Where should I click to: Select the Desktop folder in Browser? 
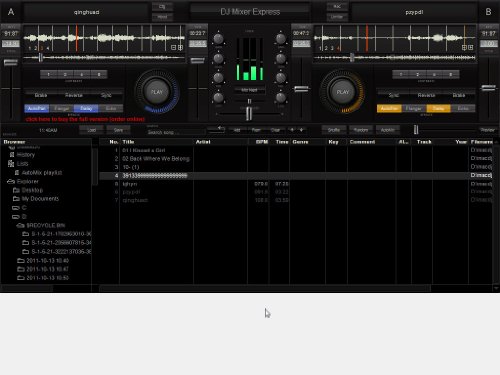pyautogui.click(x=32, y=190)
